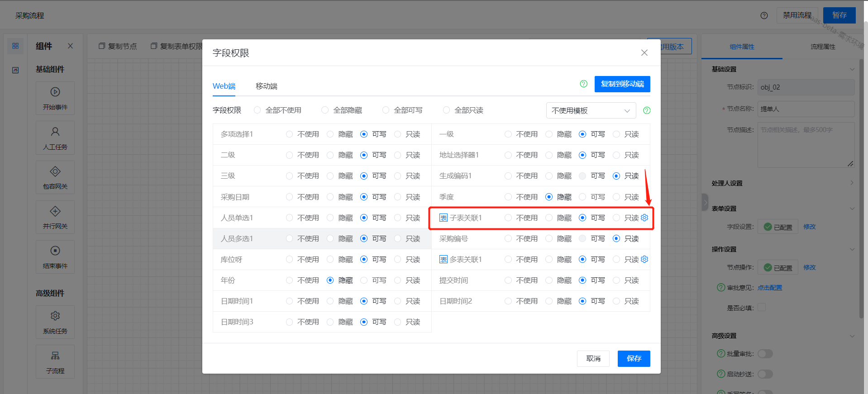
Task: Click help icon beside template dropdown
Action: pos(647,110)
